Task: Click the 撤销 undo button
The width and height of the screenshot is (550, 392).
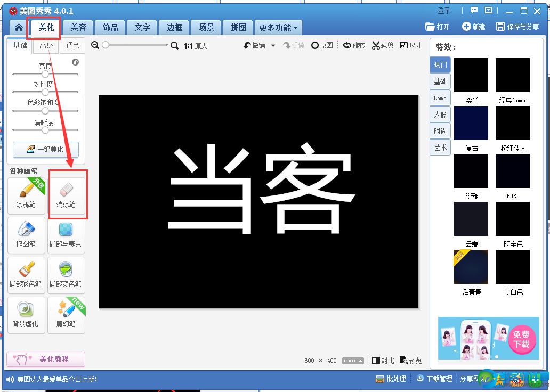Action: [255, 46]
